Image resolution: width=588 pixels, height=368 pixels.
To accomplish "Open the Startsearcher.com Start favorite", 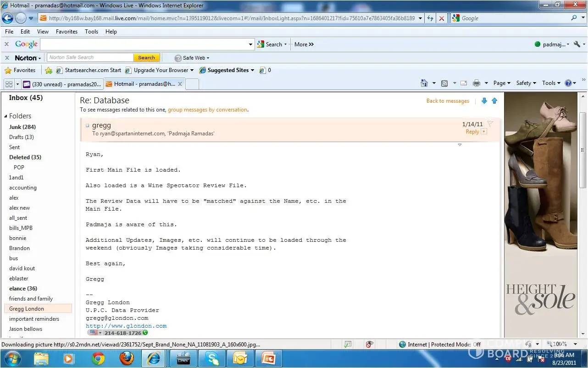I will tap(89, 70).
